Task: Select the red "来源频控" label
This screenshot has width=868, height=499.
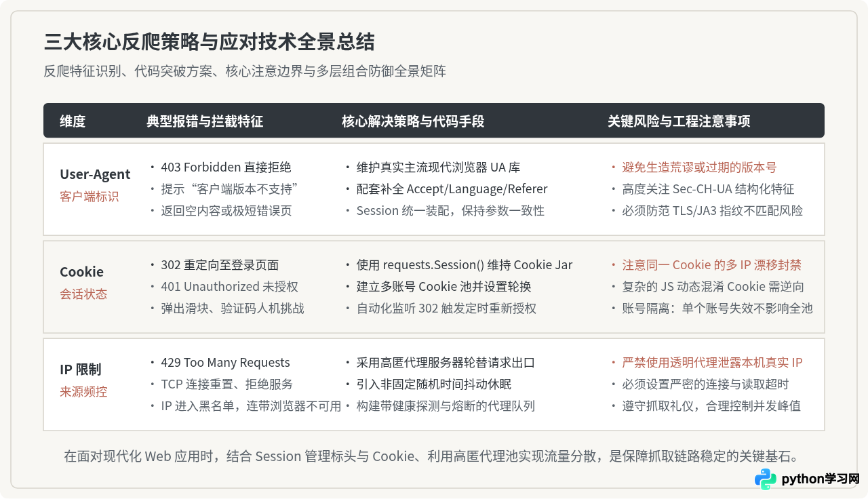Action: tap(83, 392)
